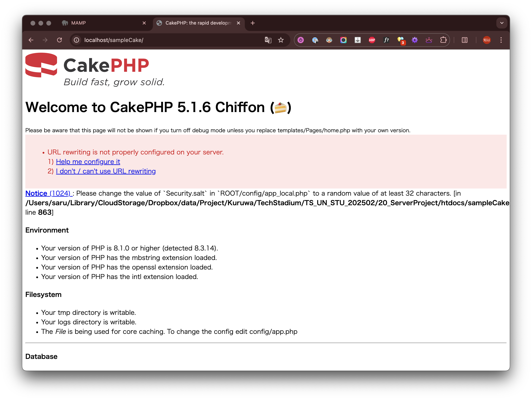Viewport: 532px width, 400px height.
Task: Click the rainbow ring extension icon
Action: 343,40
